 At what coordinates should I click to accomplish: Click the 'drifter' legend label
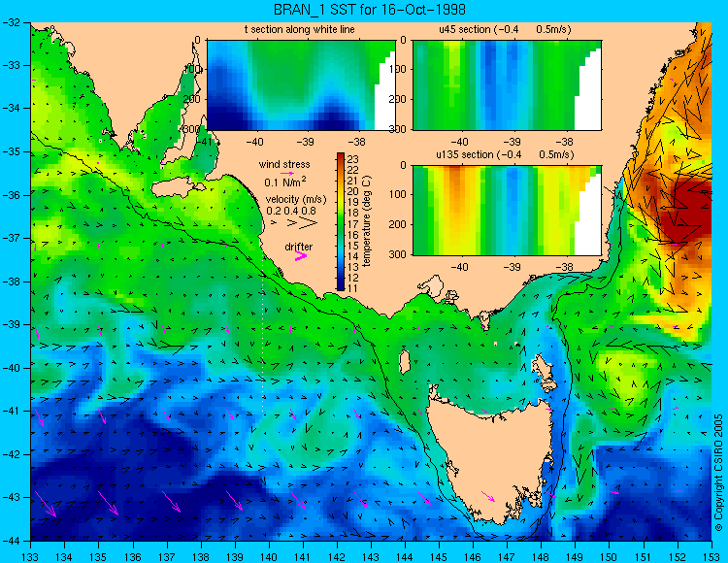[299, 247]
